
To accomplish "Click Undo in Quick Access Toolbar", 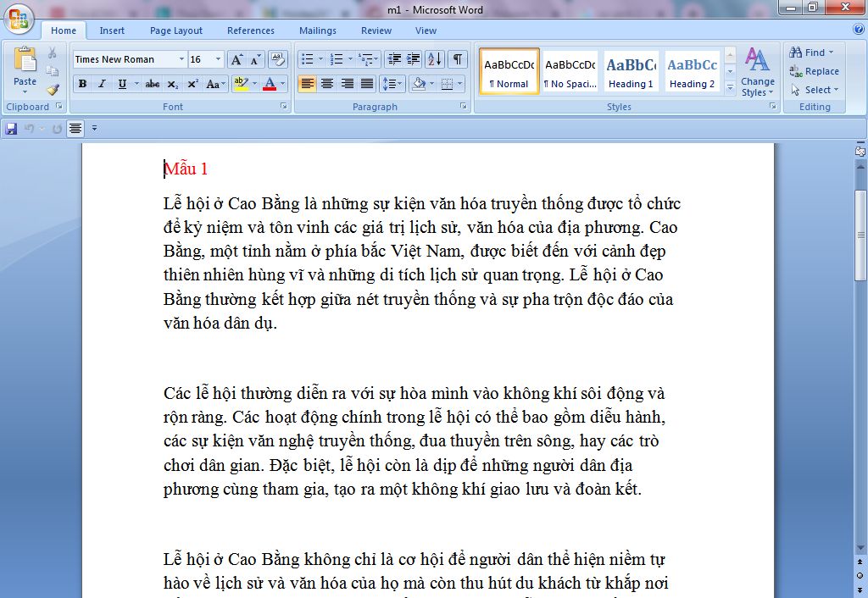I will pyautogui.click(x=30, y=129).
